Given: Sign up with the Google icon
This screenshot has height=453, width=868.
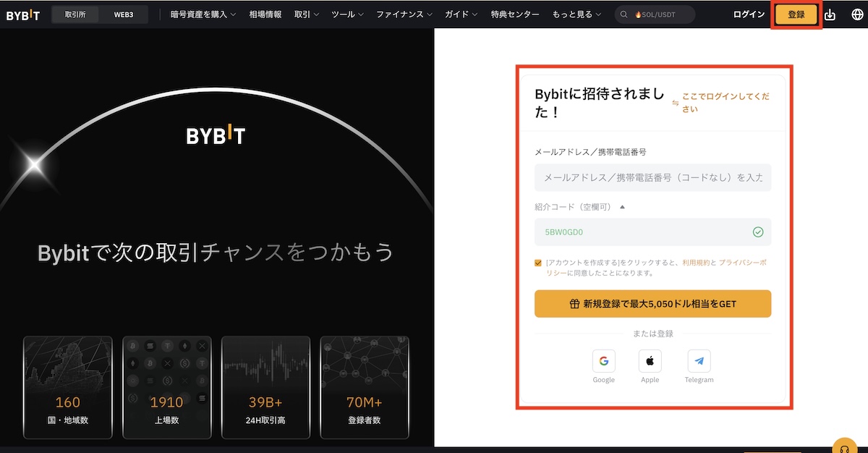Looking at the screenshot, I should 603,360.
